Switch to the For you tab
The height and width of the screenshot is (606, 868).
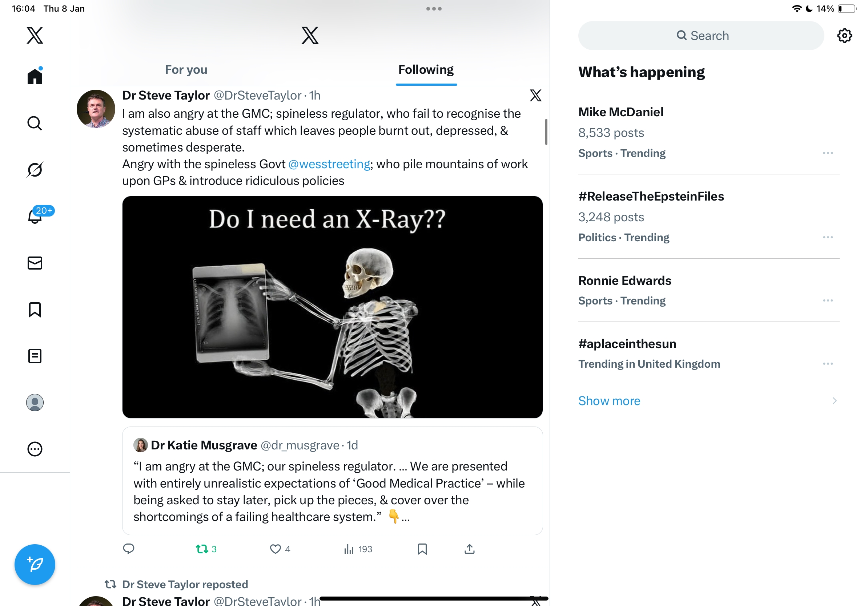[186, 69]
